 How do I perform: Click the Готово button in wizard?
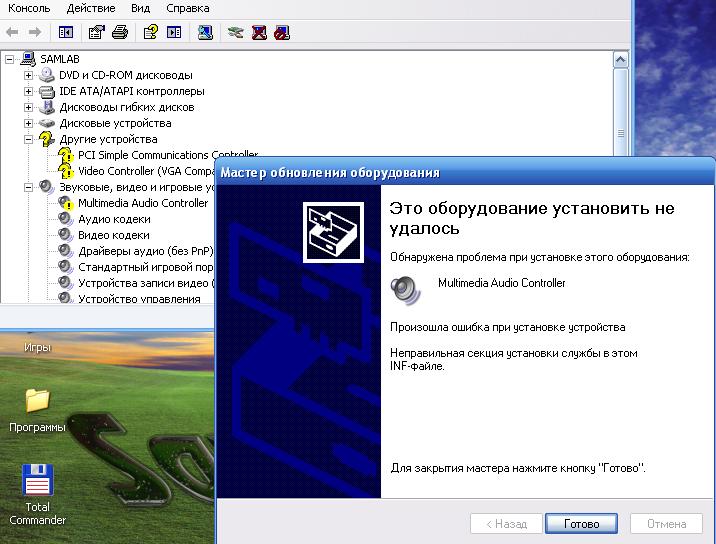tap(581, 523)
